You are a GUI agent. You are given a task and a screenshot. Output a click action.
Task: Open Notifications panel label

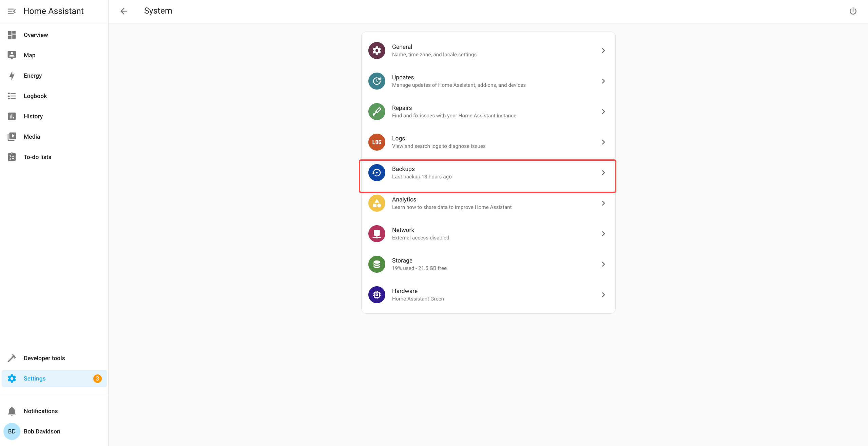point(41,411)
